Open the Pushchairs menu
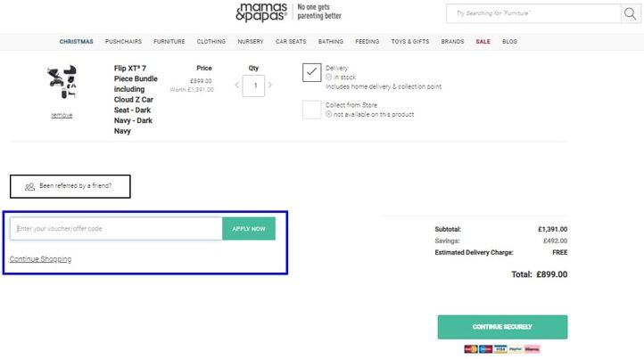This screenshot has height=359, width=644. coord(123,42)
